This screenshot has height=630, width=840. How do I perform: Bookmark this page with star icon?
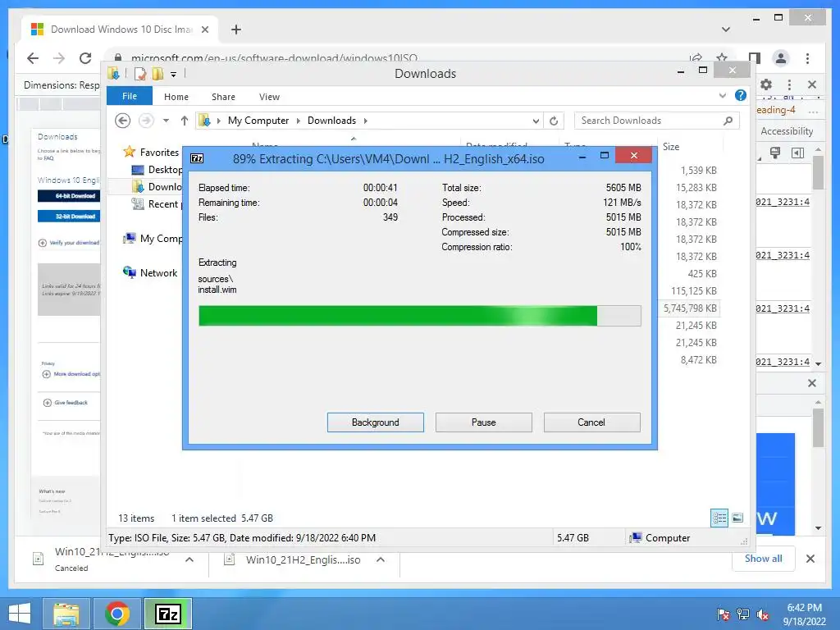(722, 57)
